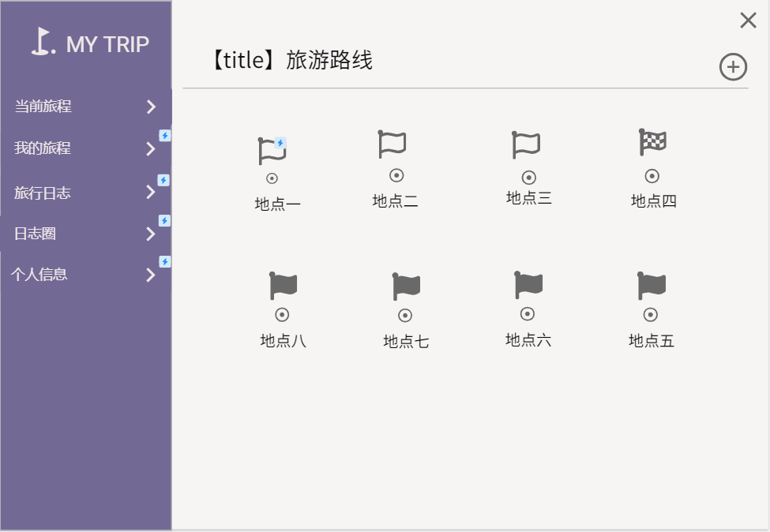Image resolution: width=770 pixels, height=532 pixels.
Task: Click the outlined flag icon above 地点二
Action: 392,144
